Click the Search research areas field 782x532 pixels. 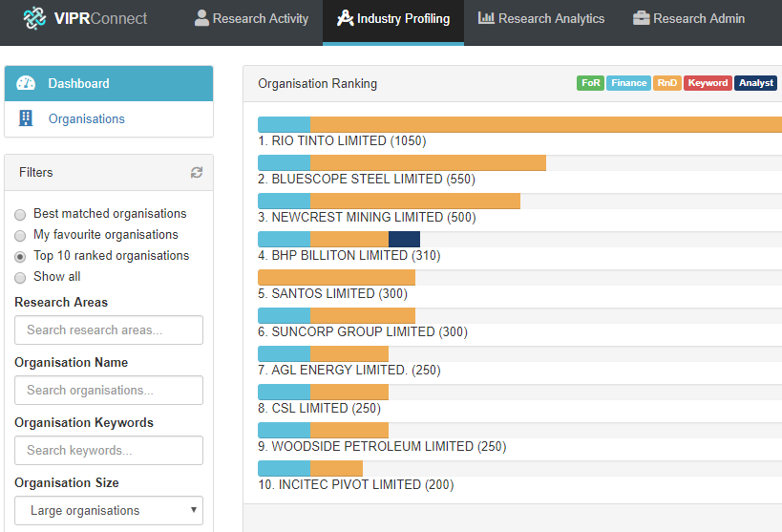[109, 330]
